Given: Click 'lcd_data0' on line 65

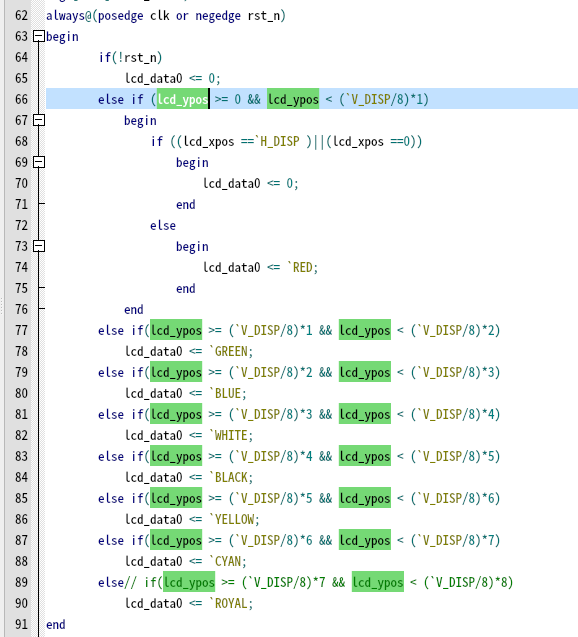Looking at the screenshot, I should pos(154,78).
